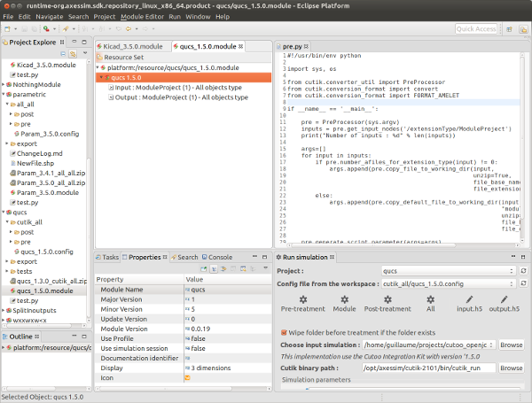The width and height of the screenshot is (532, 403).
Task: Refresh the Project field in Run simulation
Action: (523, 271)
